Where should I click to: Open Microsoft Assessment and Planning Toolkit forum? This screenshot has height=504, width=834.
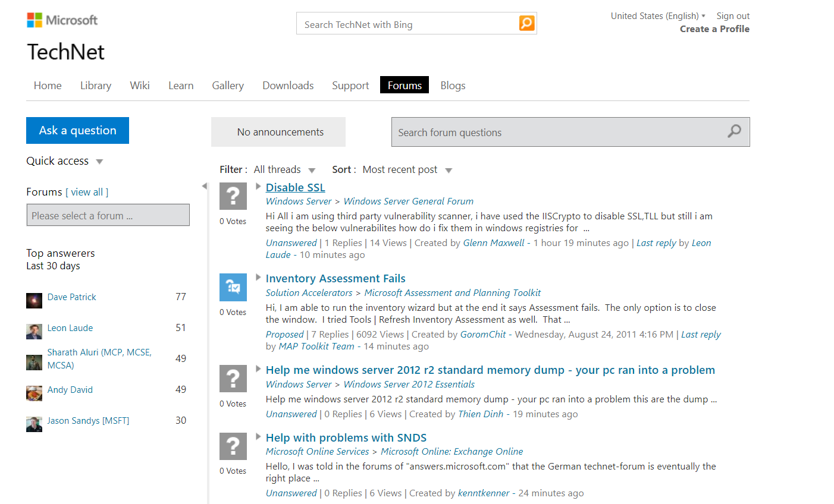[453, 293]
